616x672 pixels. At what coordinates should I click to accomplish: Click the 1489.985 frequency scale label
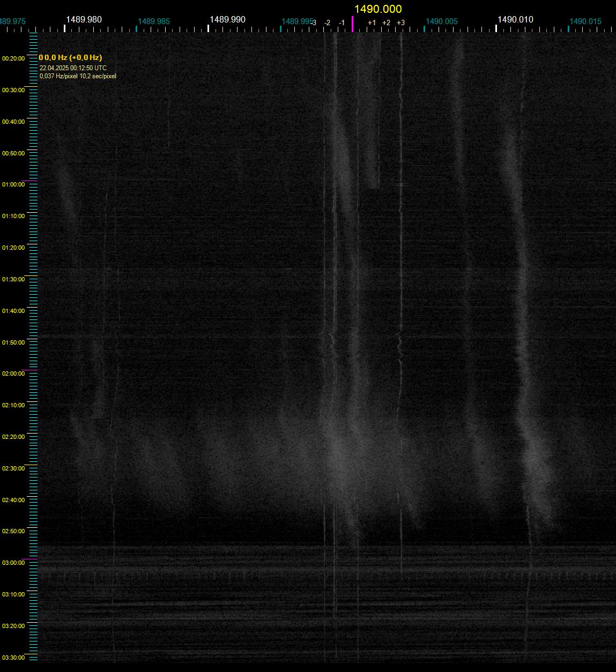pos(154,21)
